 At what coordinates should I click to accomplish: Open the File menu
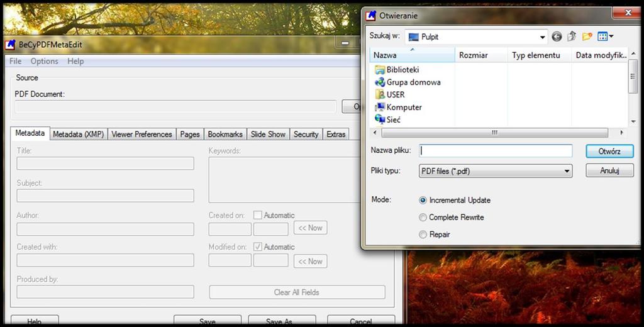coord(15,61)
